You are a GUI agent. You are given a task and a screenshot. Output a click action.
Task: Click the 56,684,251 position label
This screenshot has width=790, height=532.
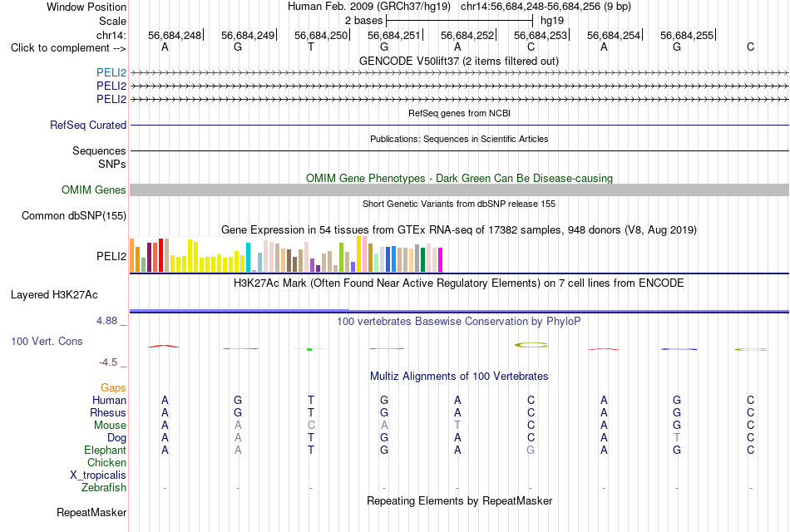[x=394, y=35]
